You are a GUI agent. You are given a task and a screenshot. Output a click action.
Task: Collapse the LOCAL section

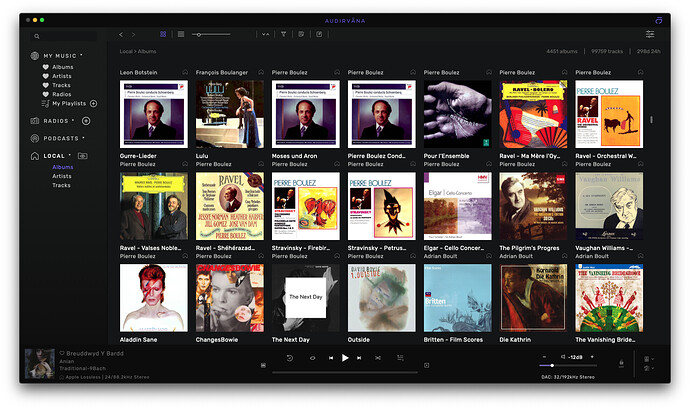54,156
